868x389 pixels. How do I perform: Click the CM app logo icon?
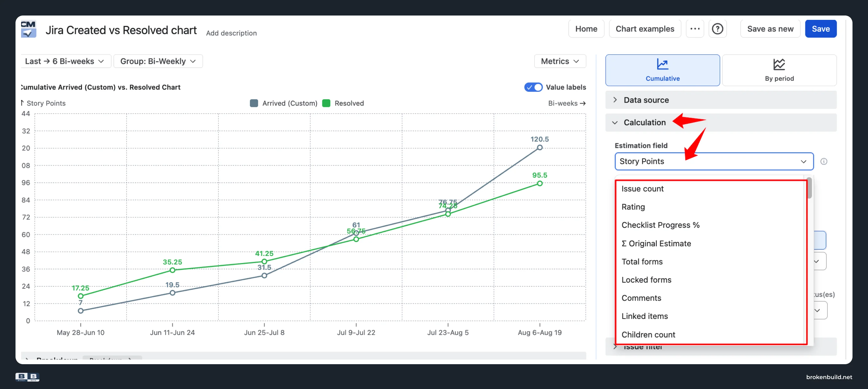tap(28, 29)
